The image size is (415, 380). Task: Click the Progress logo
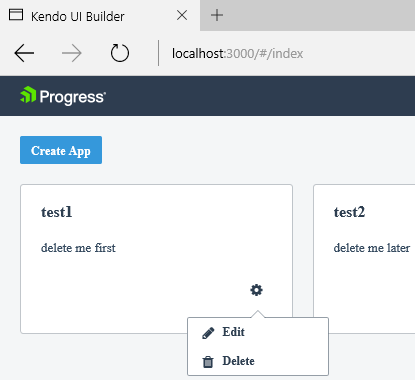click(x=63, y=96)
